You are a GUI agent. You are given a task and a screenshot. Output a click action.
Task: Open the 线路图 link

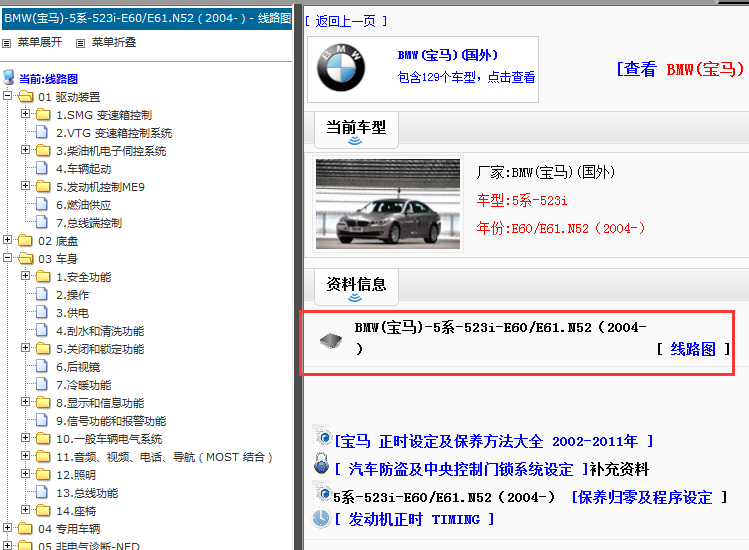pyautogui.click(x=693, y=349)
